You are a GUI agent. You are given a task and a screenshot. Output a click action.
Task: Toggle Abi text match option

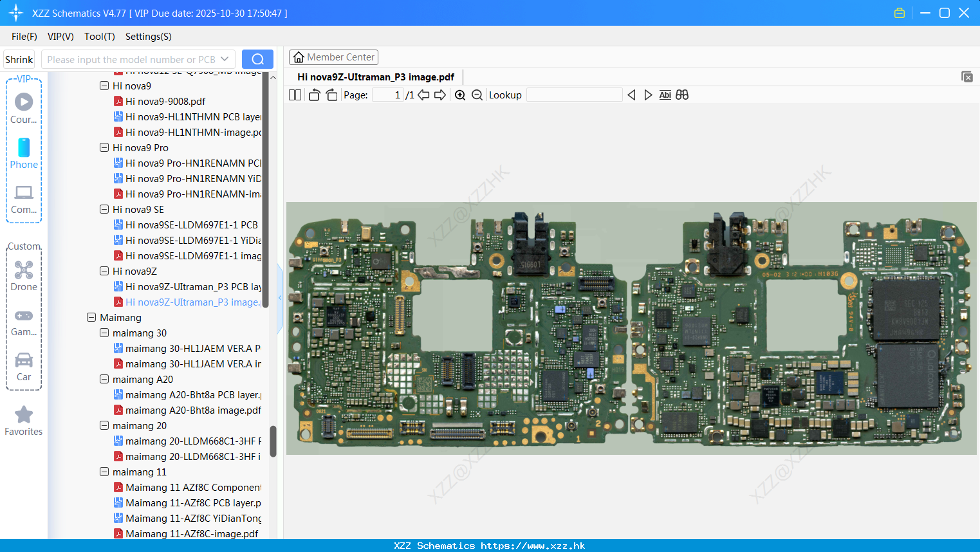[x=665, y=95]
